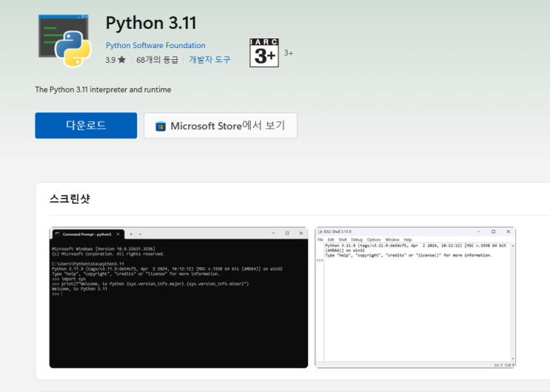Screen dimensions: 550x392
Task: Follow the 개발자 도구 category link
Action: (209, 60)
